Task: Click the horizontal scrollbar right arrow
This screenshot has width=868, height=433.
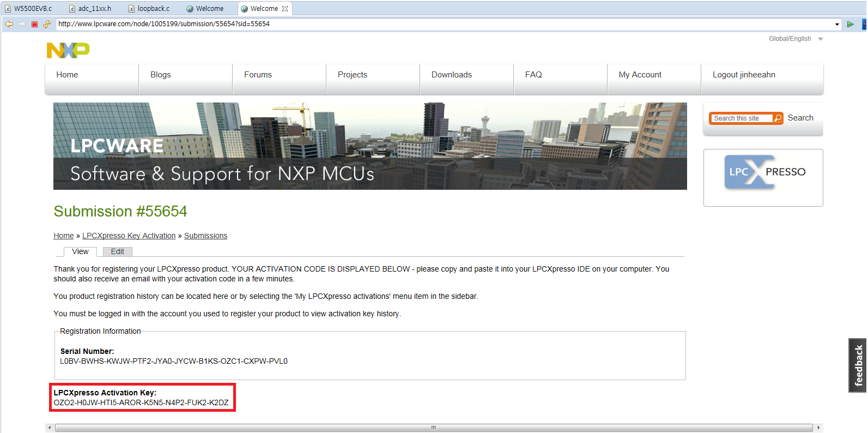Action: pyautogui.click(x=818, y=428)
